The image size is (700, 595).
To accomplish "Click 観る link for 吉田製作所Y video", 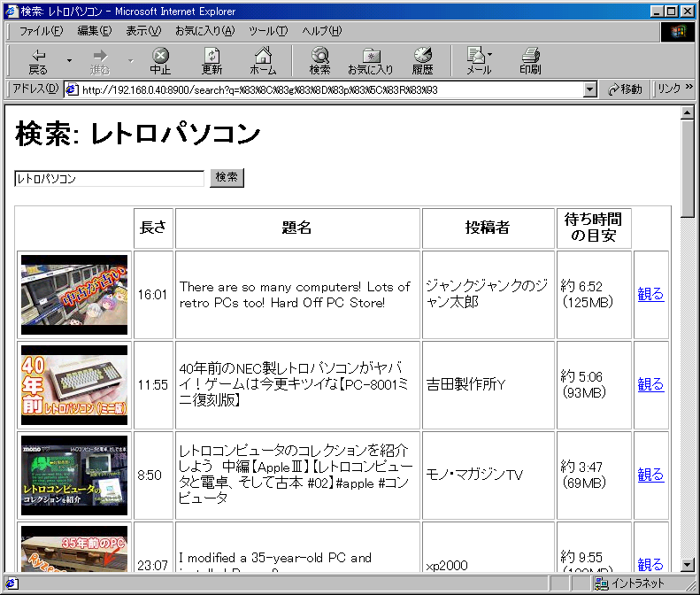I will coord(650,384).
